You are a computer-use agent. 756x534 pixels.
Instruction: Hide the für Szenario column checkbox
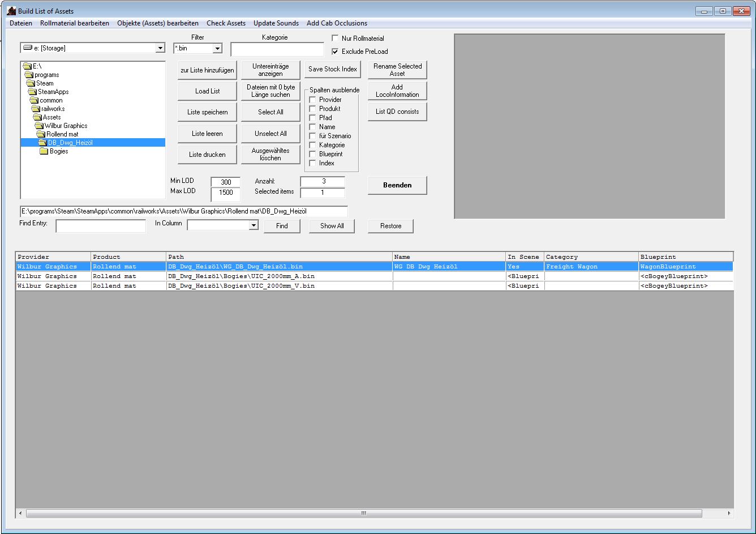tap(312, 136)
